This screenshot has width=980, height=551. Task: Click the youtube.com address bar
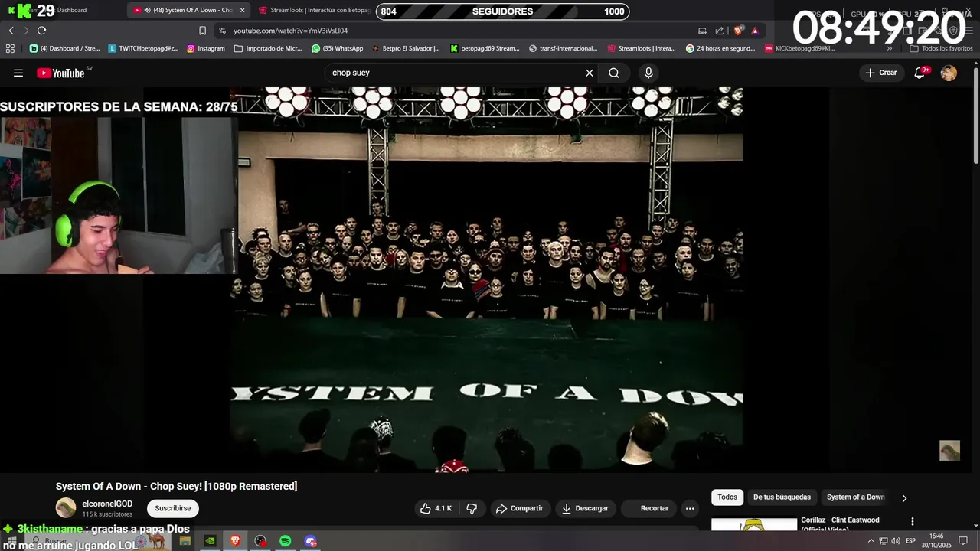[x=452, y=31]
